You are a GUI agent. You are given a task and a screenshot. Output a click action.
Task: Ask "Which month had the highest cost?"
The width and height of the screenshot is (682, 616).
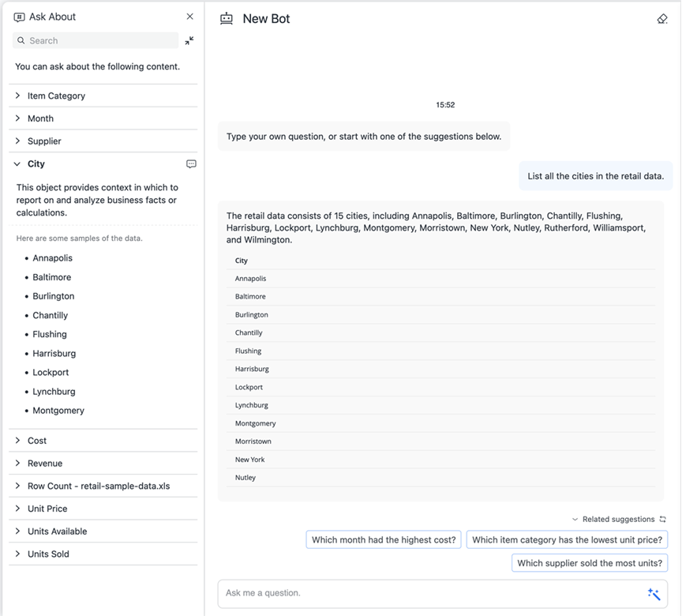[x=384, y=540]
